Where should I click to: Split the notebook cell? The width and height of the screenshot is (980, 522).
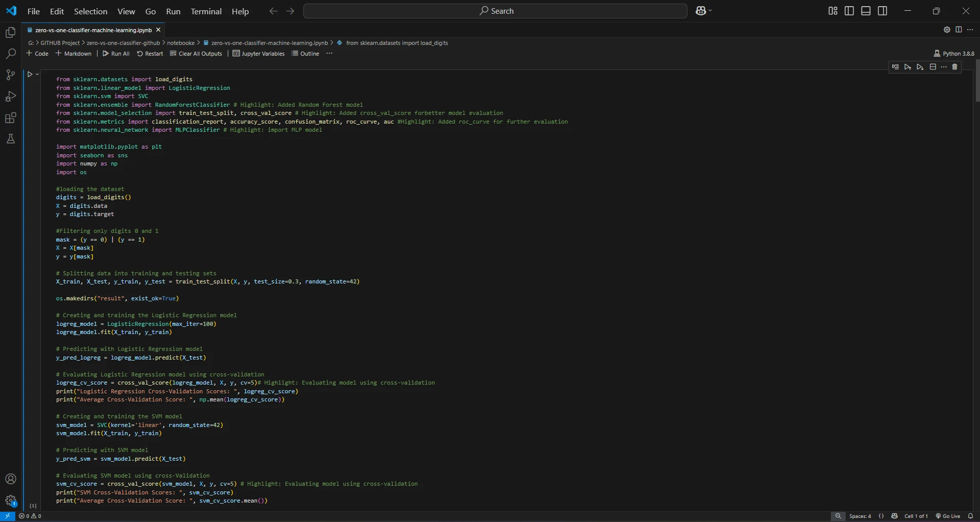coord(933,67)
